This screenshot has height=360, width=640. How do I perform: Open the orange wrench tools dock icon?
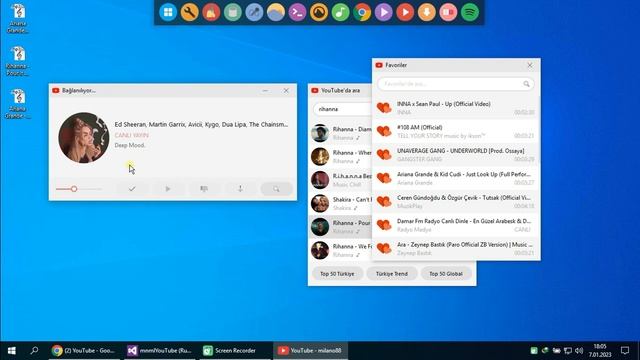189,12
